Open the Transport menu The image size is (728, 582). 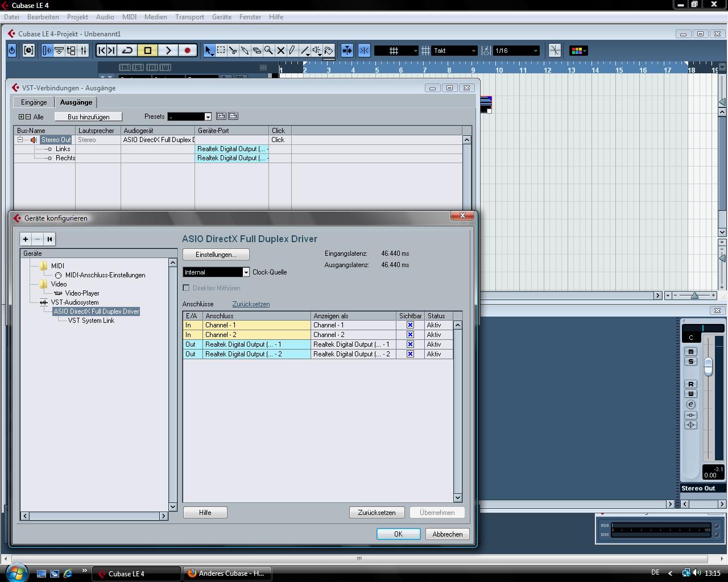(189, 17)
